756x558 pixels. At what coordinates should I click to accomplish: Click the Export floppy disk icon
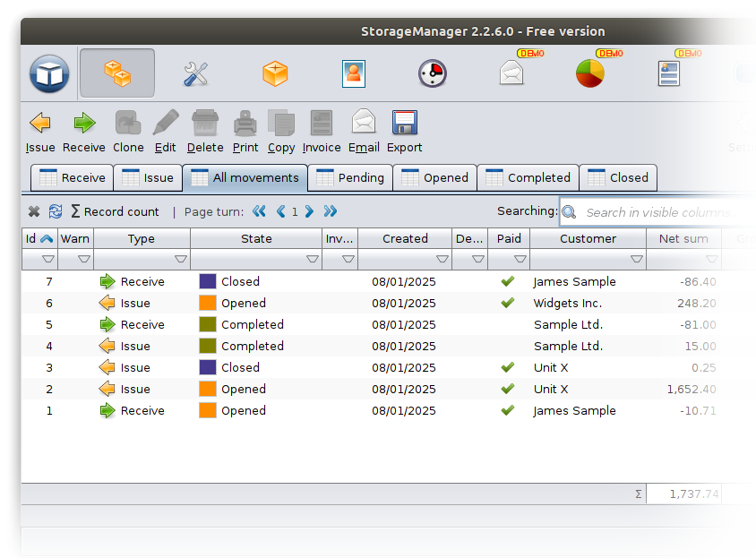pyautogui.click(x=405, y=123)
